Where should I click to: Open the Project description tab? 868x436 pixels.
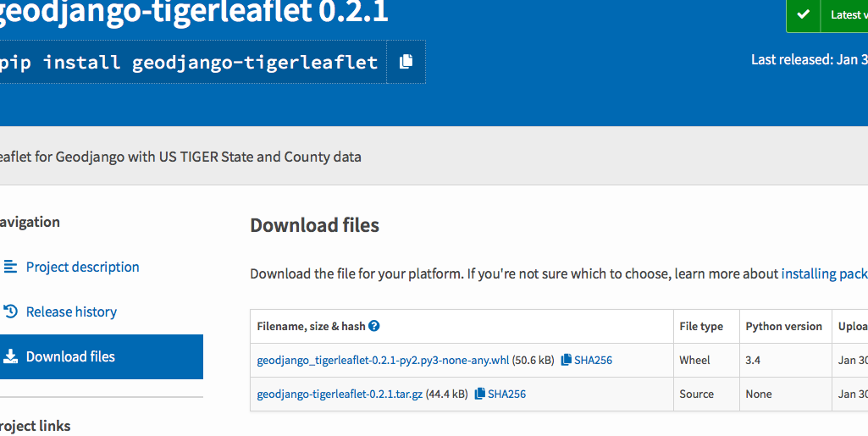[82, 267]
